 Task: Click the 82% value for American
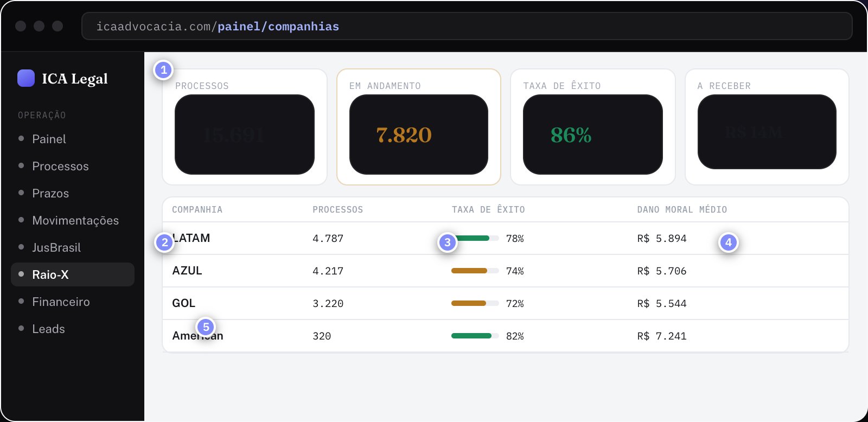click(515, 336)
